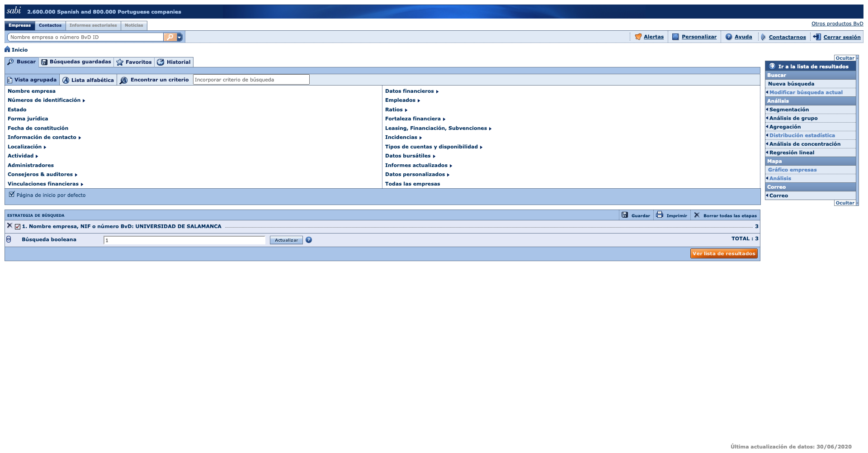The width and height of the screenshot is (868, 453).
Task: Uncheck Página de inicio por defecto
Action: coord(12,194)
